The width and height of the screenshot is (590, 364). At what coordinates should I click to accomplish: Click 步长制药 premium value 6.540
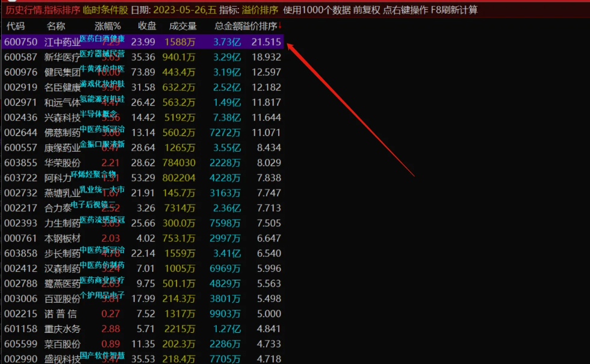pyautogui.click(x=269, y=253)
